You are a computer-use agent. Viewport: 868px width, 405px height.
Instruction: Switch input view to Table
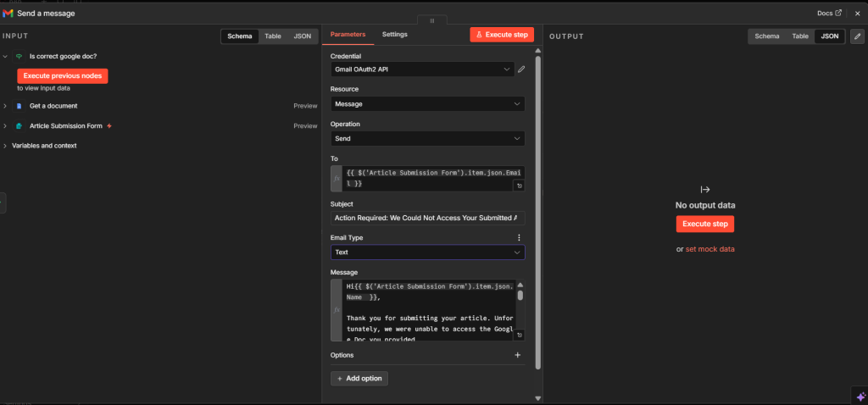click(273, 36)
